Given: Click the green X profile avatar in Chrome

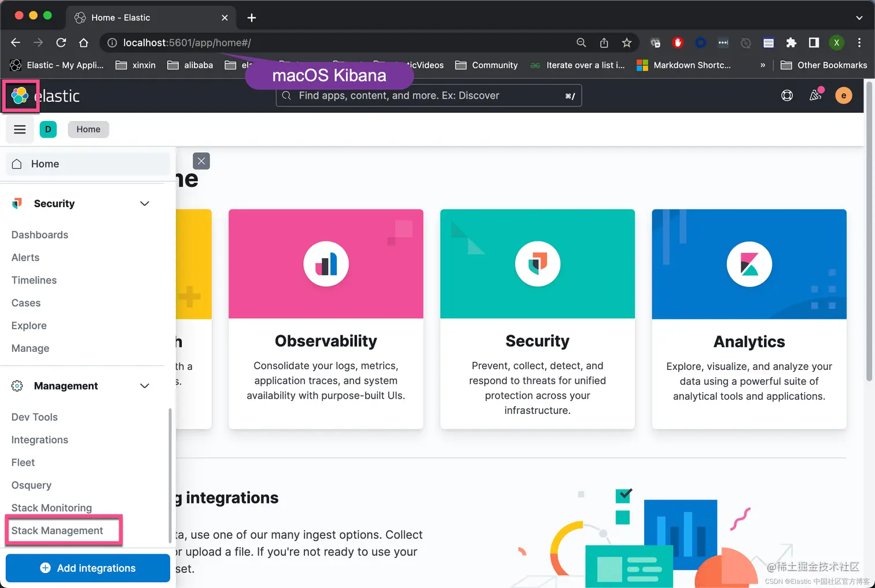Looking at the screenshot, I should click(x=836, y=42).
